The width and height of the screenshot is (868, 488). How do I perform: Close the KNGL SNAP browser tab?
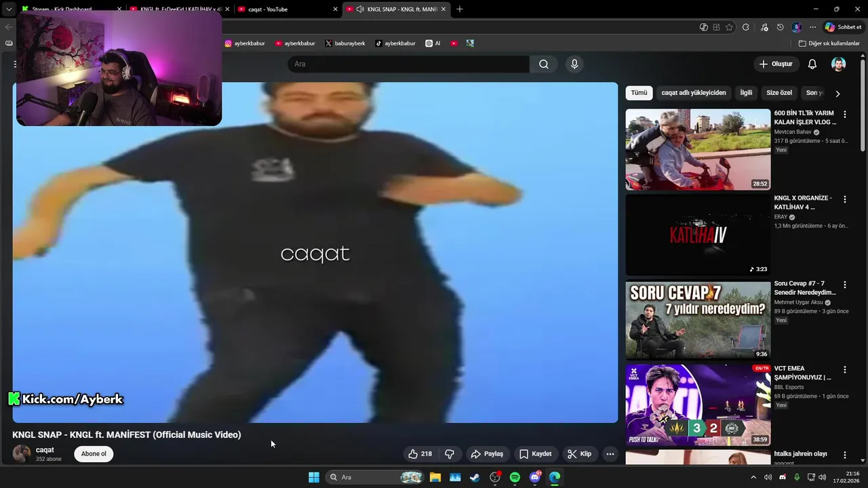click(443, 9)
